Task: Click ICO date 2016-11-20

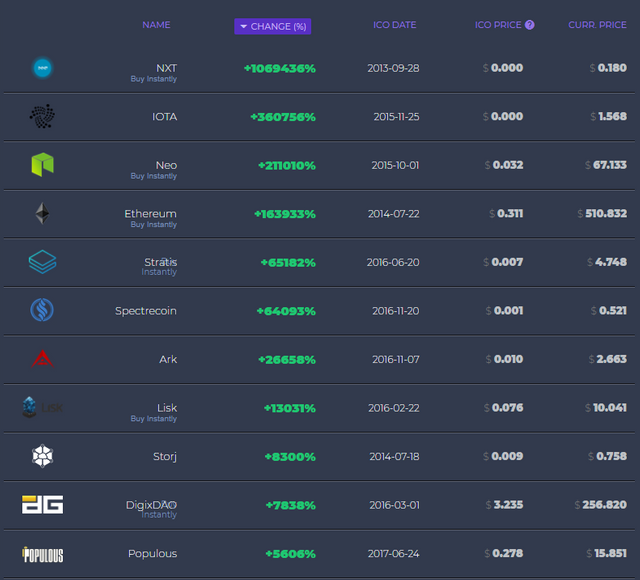Action: click(x=396, y=311)
